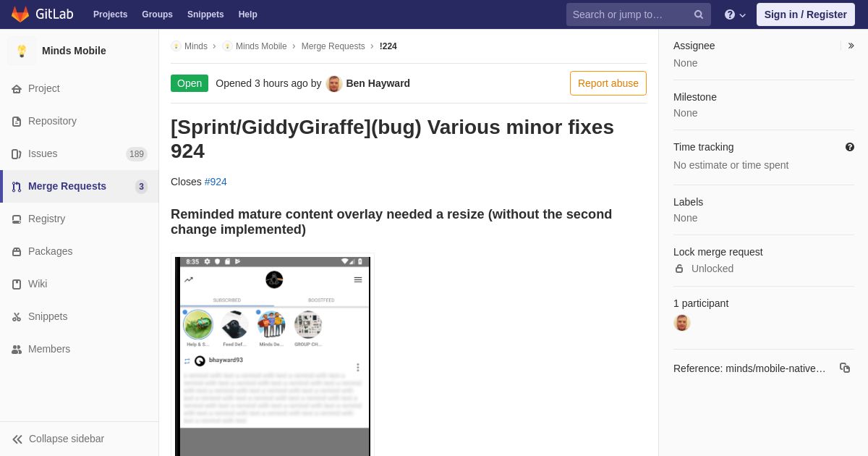Click the Unlocked padlock icon
This screenshot has height=456, width=868.
click(679, 269)
